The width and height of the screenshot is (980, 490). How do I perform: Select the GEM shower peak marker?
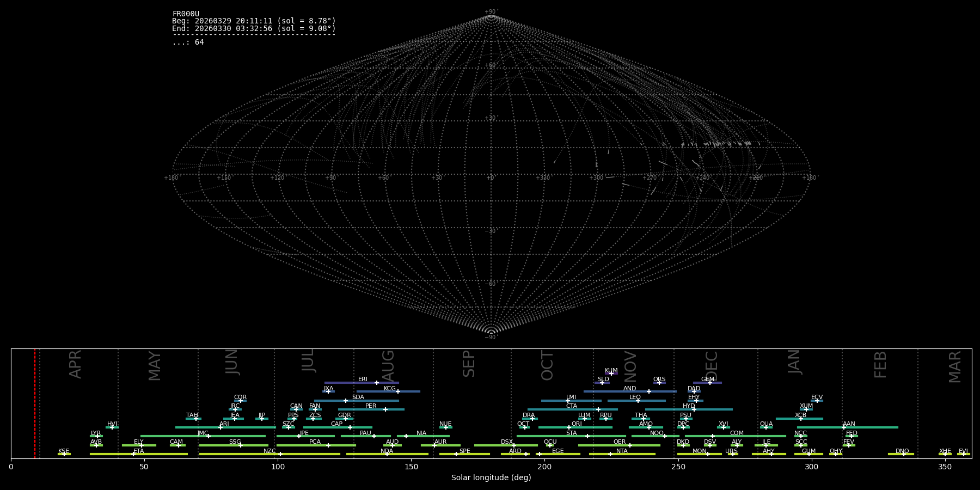709,383
